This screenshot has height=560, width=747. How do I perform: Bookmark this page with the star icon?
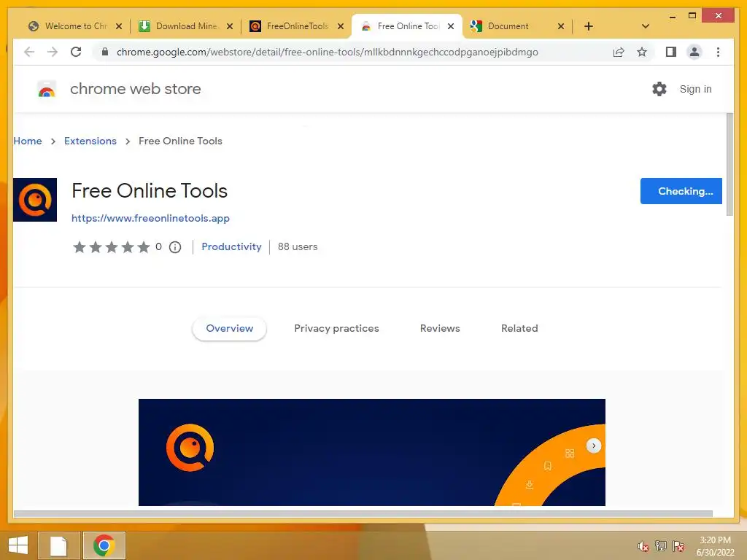coord(642,52)
